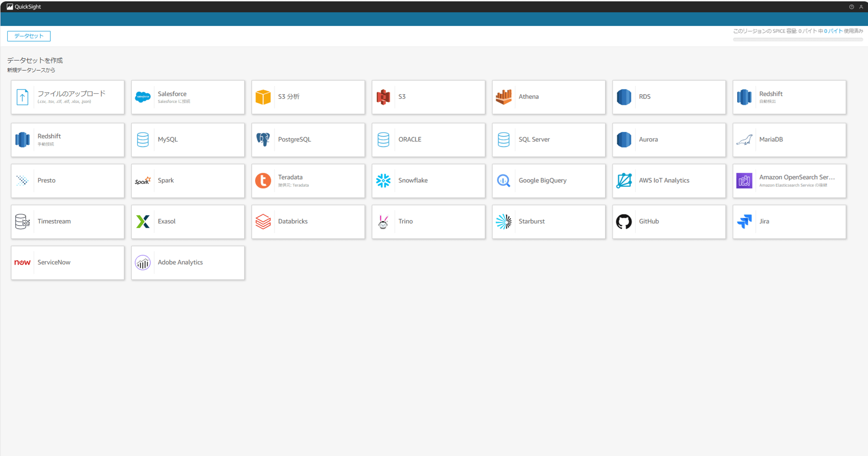This screenshot has height=456, width=868.
Task: Click the ServiceNow 'now' logo
Action: (x=23, y=262)
